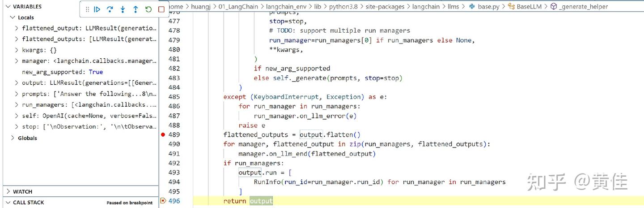Open the site-packages breadcrumb folder

click(385, 7)
